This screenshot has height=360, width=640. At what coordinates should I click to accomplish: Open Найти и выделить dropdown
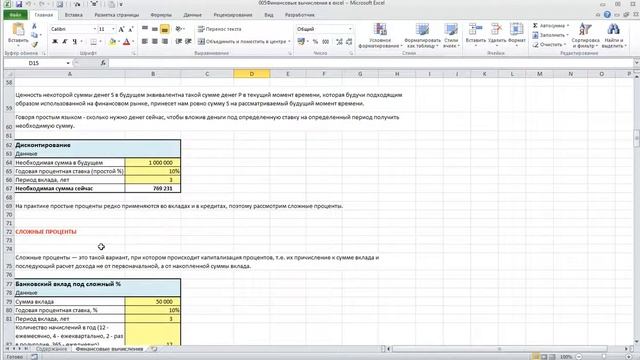click(x=613, y=36)
